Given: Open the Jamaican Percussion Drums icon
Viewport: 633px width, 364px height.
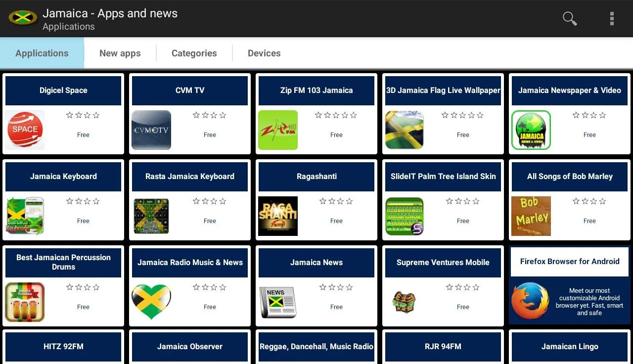Looking at the screenshot, I should pos(25,302).
